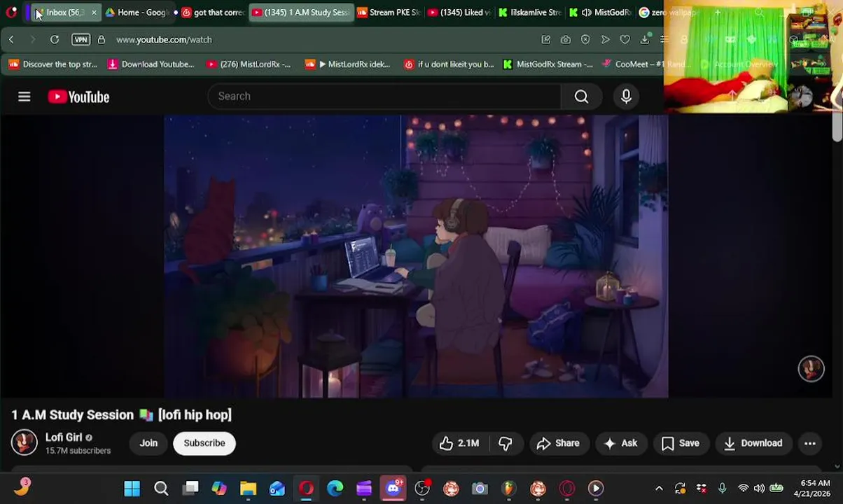
Task: Open 'MistLordRx idek...' bookmark
Action: 348,64
